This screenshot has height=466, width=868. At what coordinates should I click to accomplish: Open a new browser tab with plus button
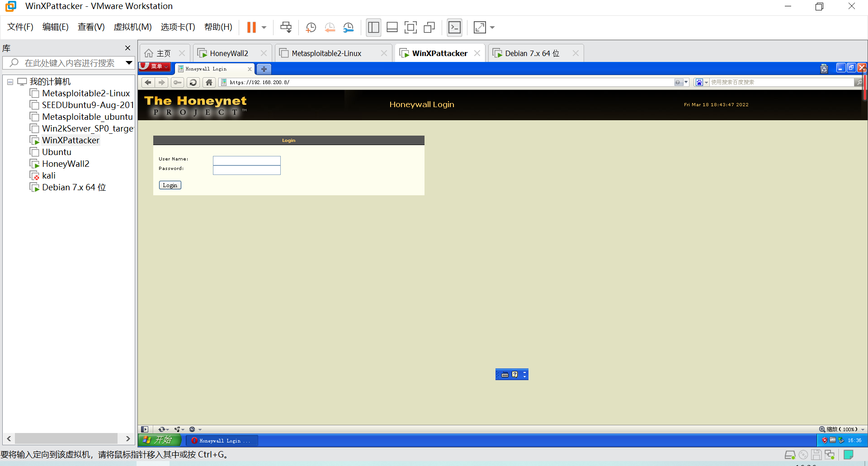[x=264, y=69]
